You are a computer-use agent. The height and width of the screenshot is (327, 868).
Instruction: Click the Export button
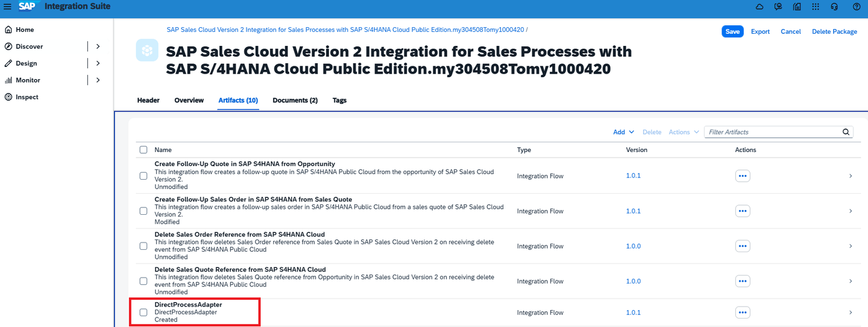click(x=760, y=31)
